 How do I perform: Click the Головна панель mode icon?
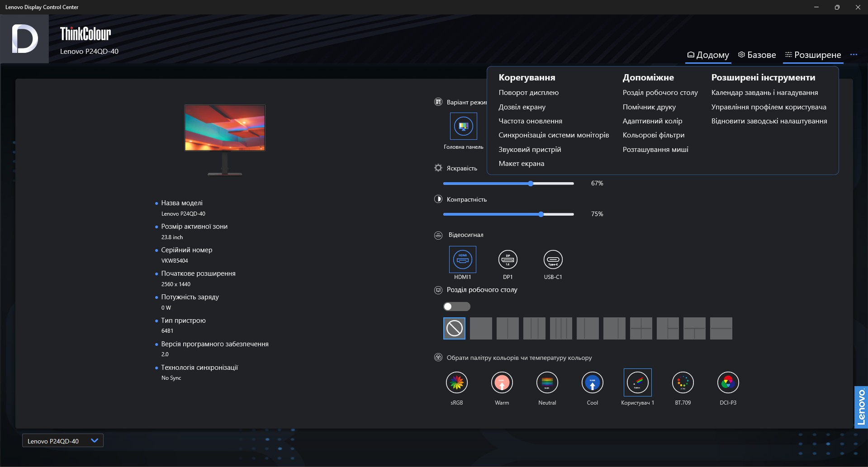tap(463, 126)
